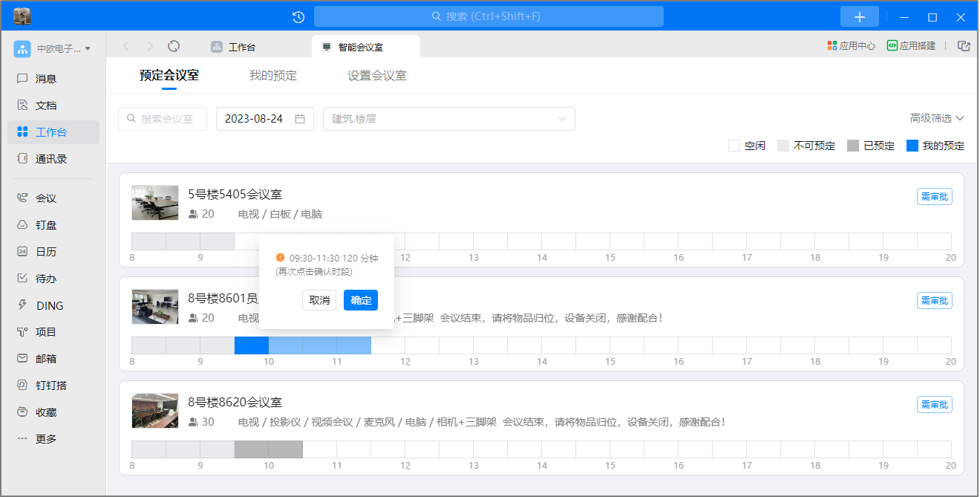The width and height of the screenshot is (980, 497).
Task: Click 确定 to confirm time slot
Action: pos(361,300)
